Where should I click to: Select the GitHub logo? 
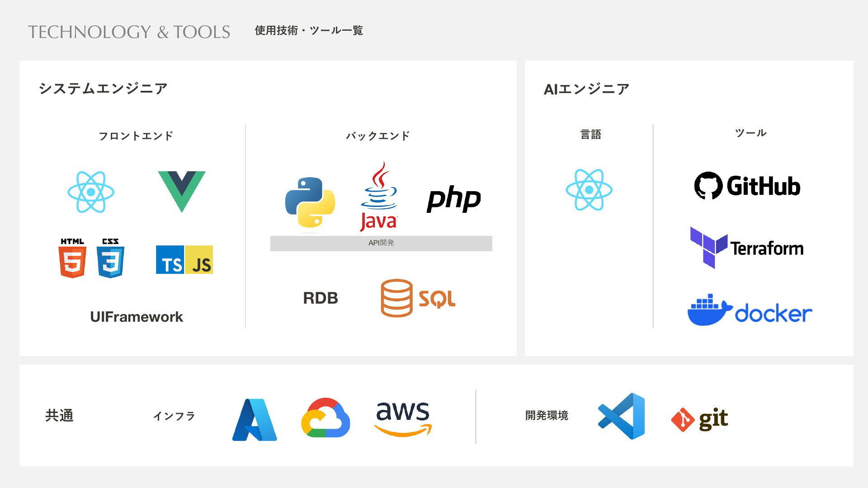point(747,186)
